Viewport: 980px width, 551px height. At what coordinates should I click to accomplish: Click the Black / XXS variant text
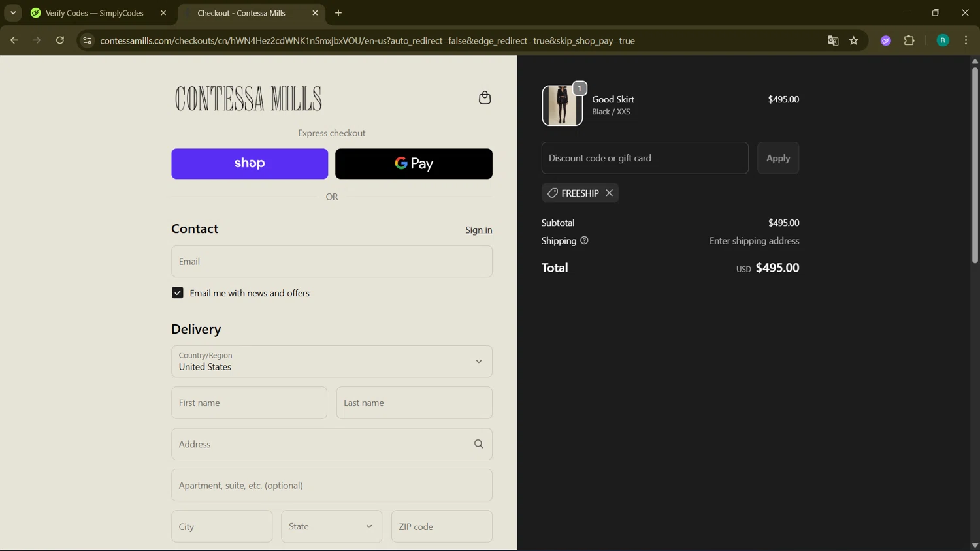point(611,112)
